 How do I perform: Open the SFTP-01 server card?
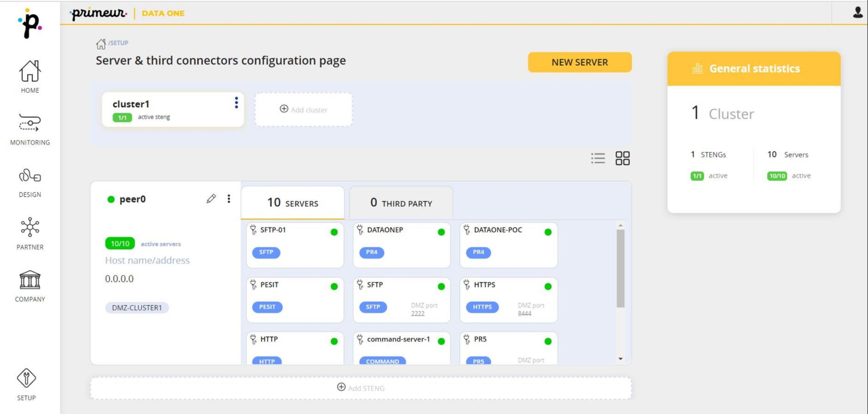(295, 245)
